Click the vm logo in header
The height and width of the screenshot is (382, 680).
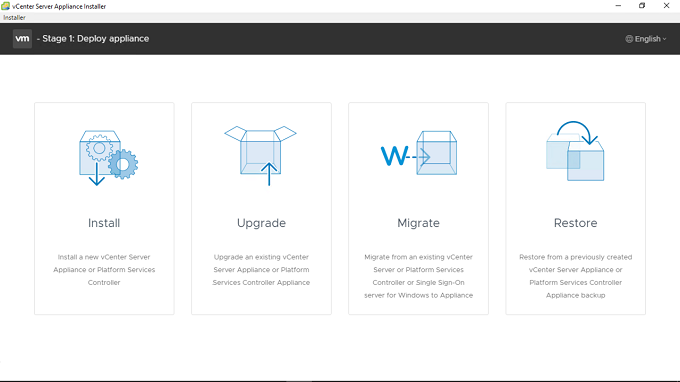(22, 39)
